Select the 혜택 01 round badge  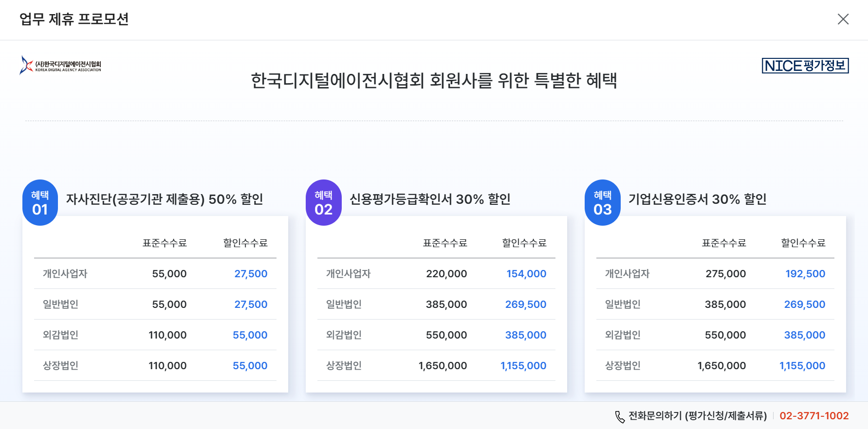40,202
